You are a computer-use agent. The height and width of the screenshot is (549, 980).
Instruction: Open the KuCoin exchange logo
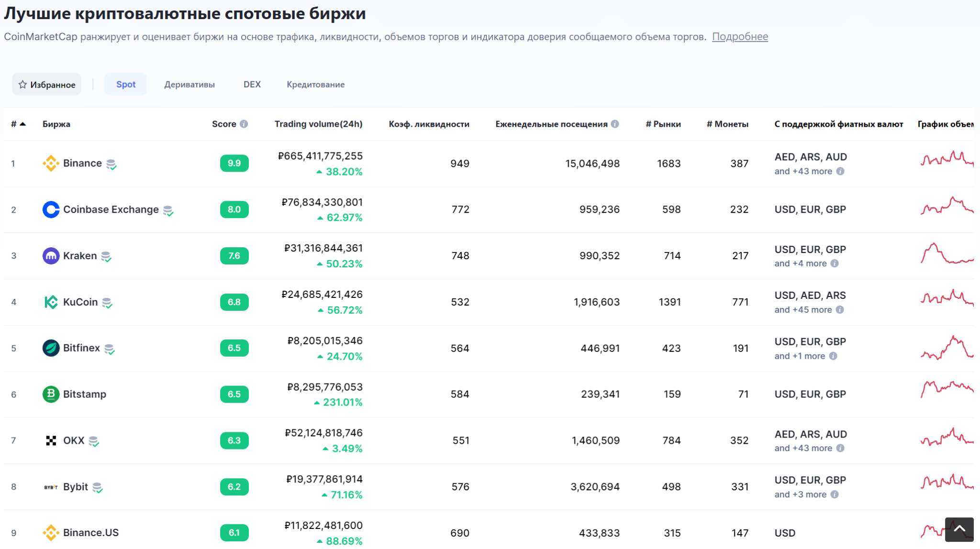coord(51,302)
